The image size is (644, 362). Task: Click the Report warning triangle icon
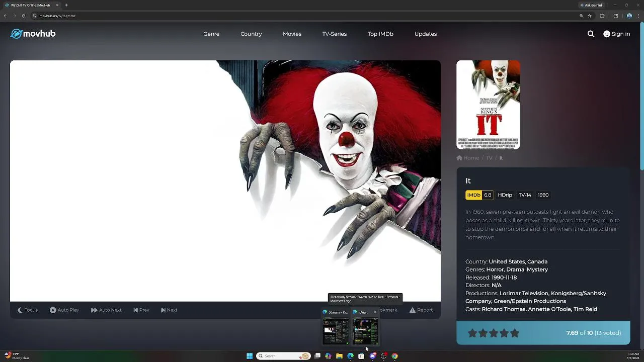tap(412, 310)
